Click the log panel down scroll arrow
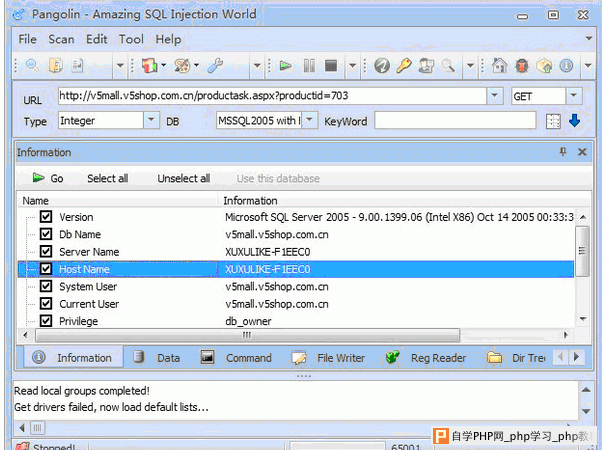 pyautogui.click(x=586, y=411)
